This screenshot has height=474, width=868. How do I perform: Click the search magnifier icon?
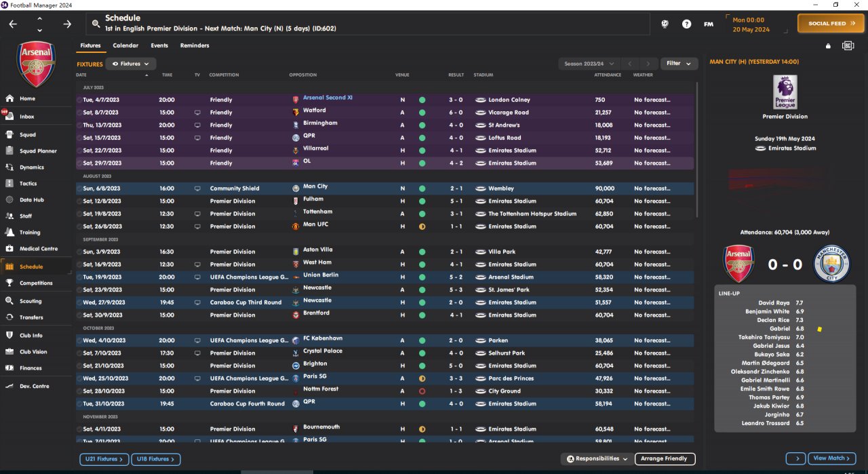pyautogui.click(x=96, y=24)
